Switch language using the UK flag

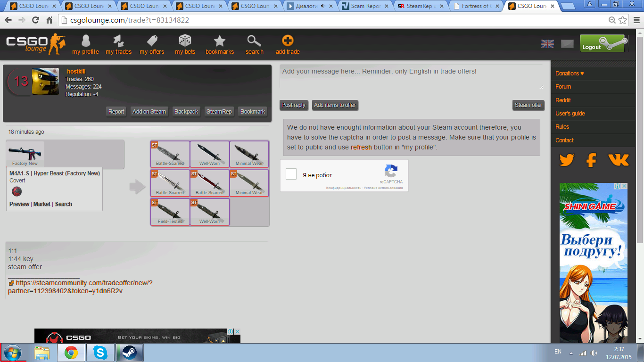pyautogui.click(x=547, y=44)
